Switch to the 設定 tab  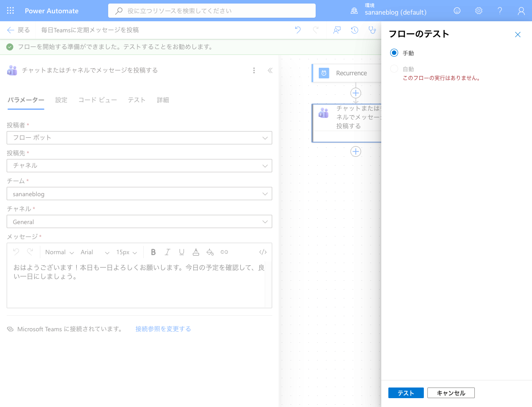tap(61, 100)
